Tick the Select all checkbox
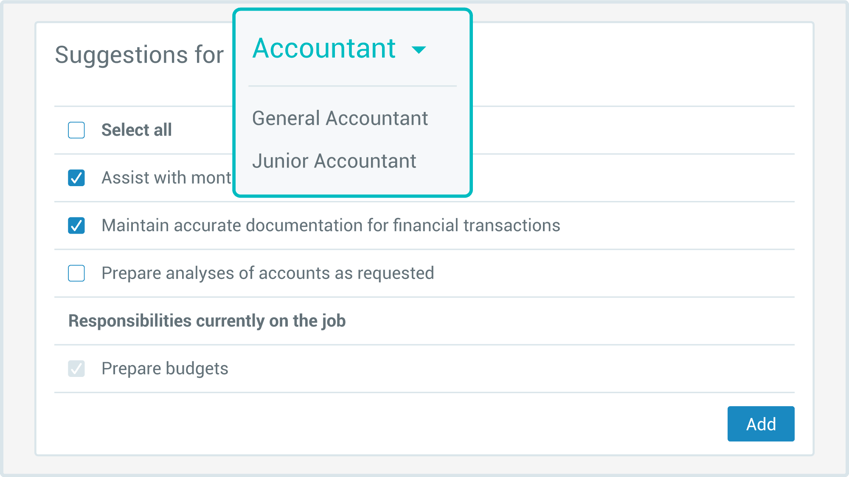The width and height of the screenshot is (849, 477). (x=77, y=130)
